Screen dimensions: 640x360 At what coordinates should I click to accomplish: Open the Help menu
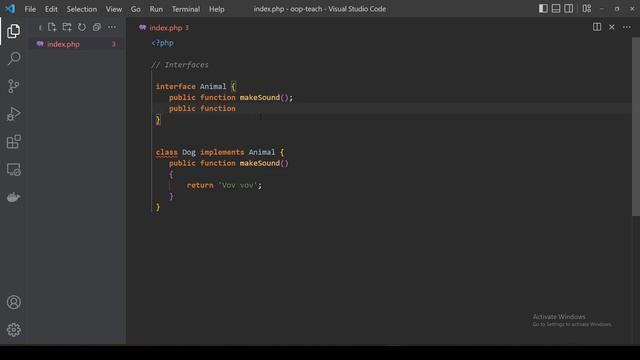(x=217, y=9)
